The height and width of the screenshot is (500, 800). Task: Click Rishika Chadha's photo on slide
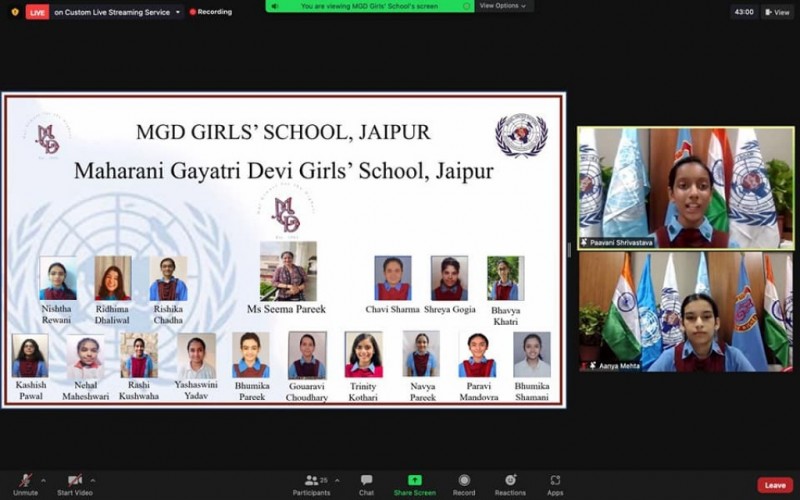coord(168,278)
